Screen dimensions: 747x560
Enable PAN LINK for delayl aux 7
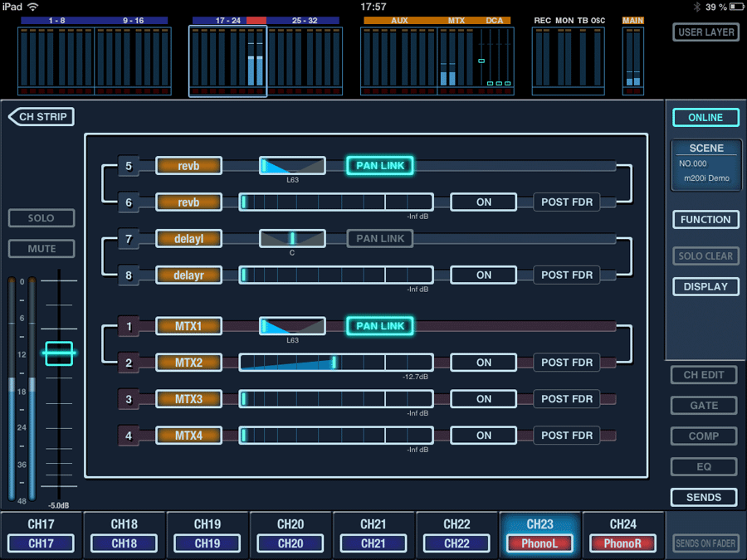pyautogui.click(x=379, y=239)
